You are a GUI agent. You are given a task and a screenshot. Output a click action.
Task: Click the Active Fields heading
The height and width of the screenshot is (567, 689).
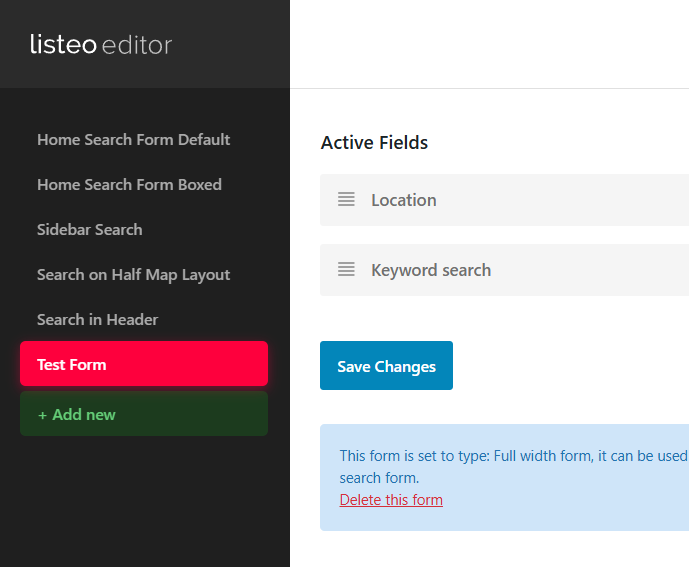(374, 143)
